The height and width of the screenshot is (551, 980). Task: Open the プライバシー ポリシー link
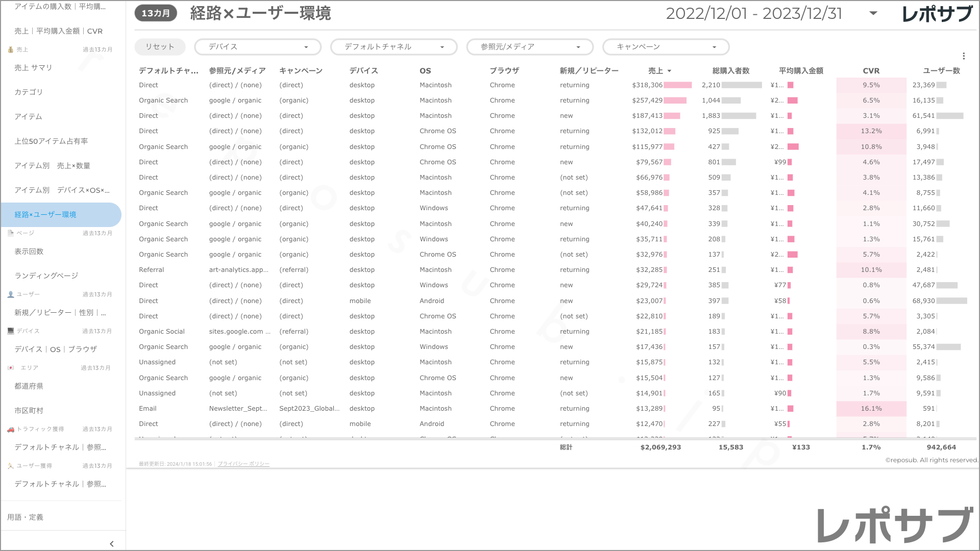coord(243,464)
